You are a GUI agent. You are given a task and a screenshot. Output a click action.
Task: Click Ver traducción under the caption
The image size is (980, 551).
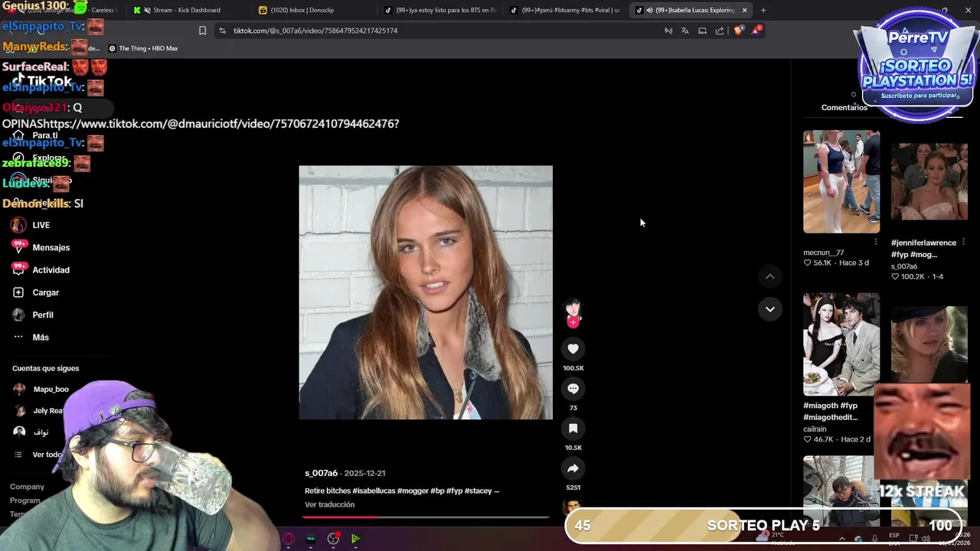click(329, 504)
